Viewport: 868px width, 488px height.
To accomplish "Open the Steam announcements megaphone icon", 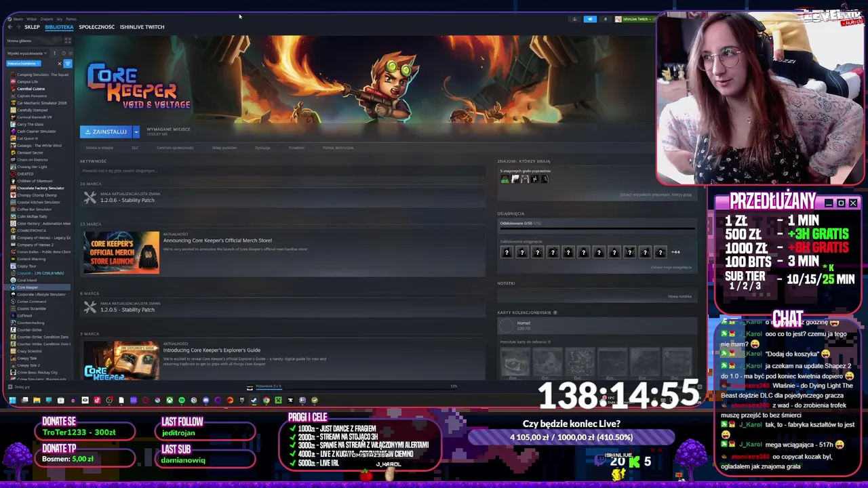I will pos(590,19).
